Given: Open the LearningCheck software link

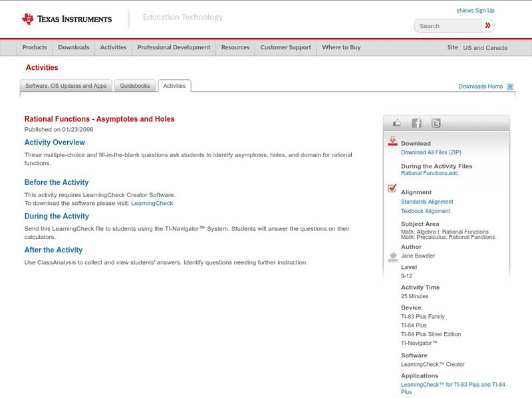Looking at the screenshot, I should pos(152,203).
